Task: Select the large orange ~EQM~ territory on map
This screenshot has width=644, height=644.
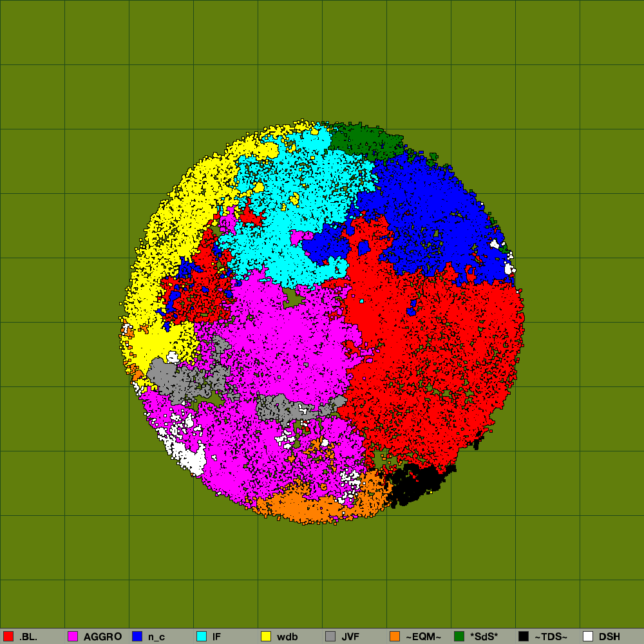Action: point(303,506)
